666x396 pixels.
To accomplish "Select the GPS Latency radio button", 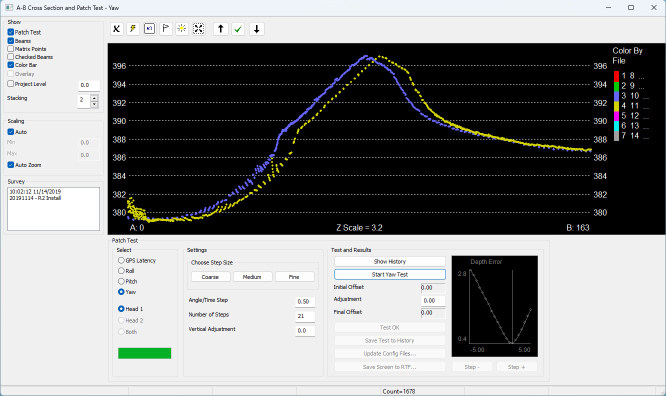I will point(121,260).
